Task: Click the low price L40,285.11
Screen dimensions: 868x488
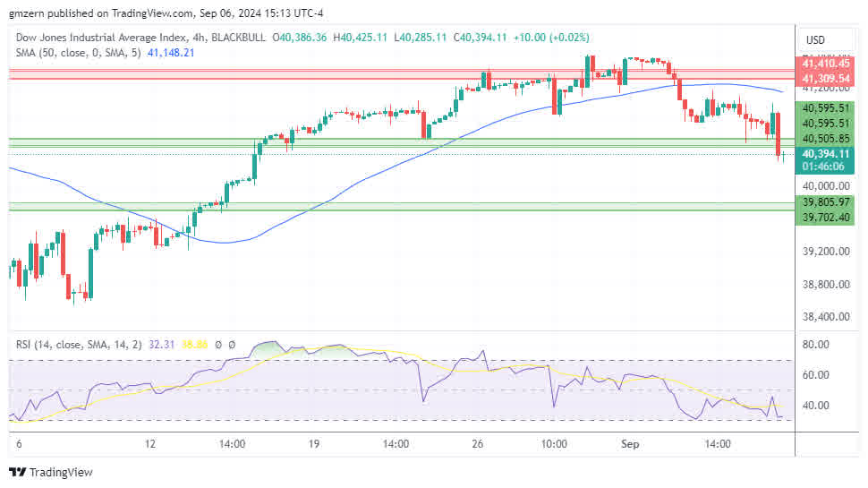Action: click(x=421, y=38)
